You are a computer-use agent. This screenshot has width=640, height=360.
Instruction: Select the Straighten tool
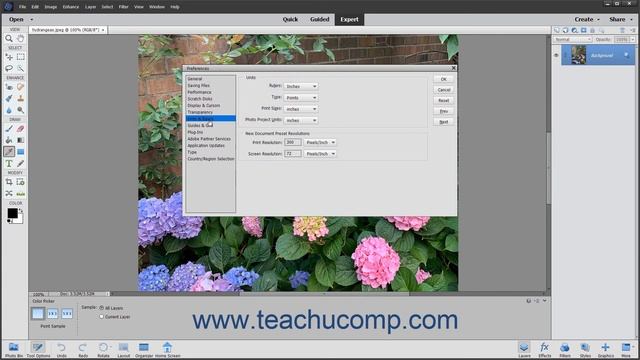[20, 193]
